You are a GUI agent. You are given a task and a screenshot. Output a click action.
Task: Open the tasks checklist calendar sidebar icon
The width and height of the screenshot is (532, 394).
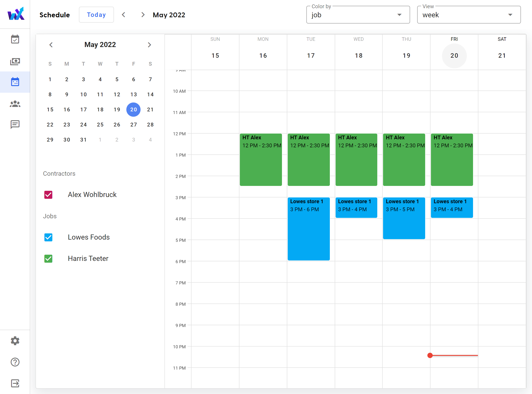coord(15,39)
